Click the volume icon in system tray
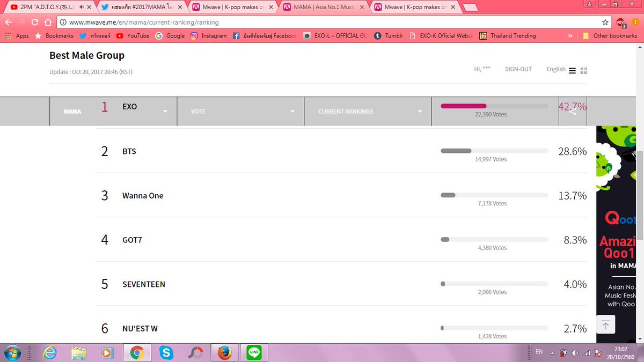The width and height of the screenshot is (644, 362). pyautogui.click(x=575, y=353)
